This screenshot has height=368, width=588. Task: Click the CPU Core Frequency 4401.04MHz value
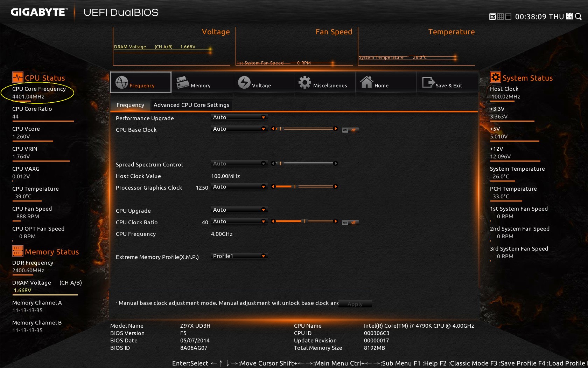click(x=28, y=96)
